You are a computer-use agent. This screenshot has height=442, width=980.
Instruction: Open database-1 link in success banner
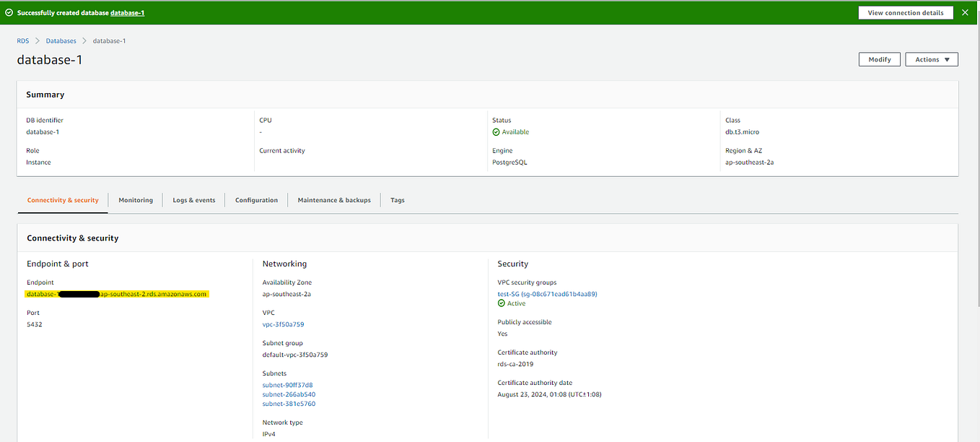pyautogui.click(x=128, y=13)
